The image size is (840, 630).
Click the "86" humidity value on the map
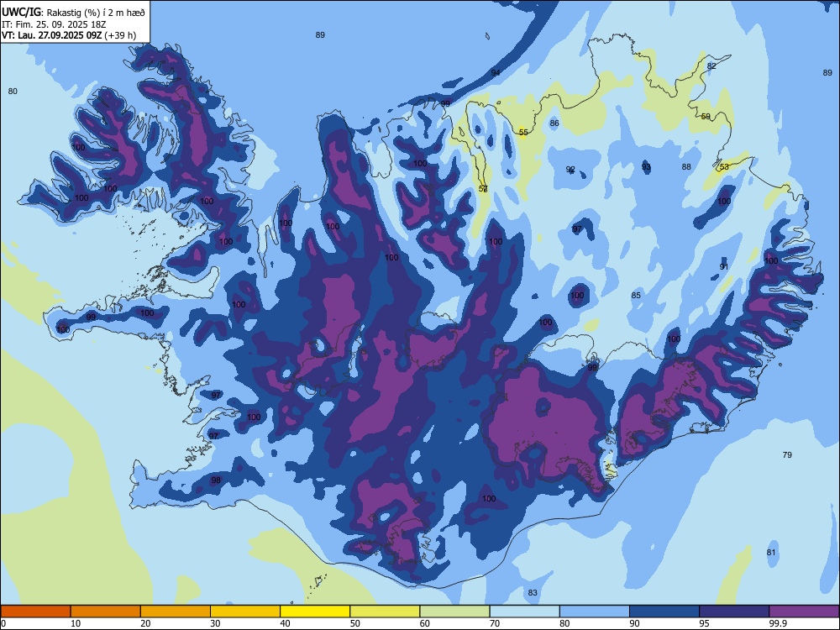coord(554,123)
